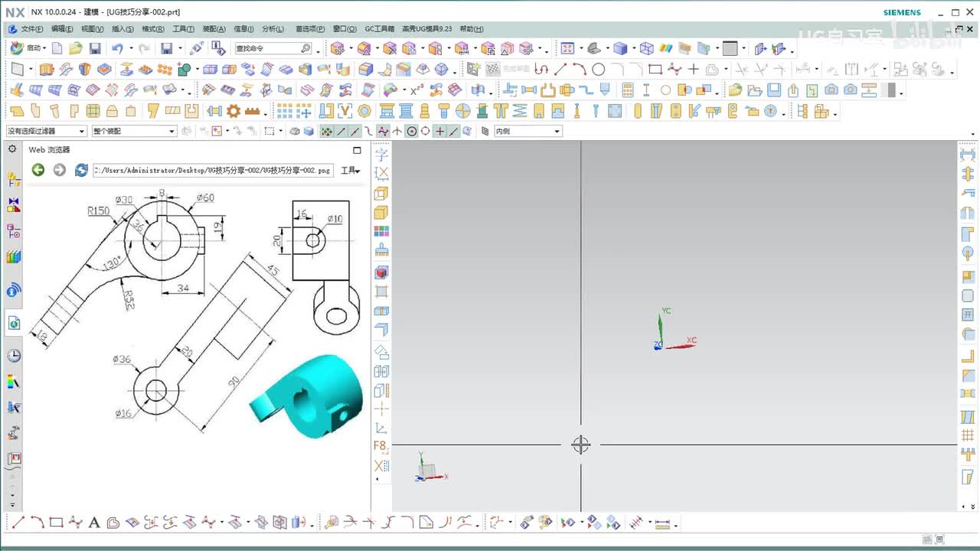Select the Rectangle sketch tool in top toolbar
The height and width of the screenshot is (551, 980).
click(655, 69)
